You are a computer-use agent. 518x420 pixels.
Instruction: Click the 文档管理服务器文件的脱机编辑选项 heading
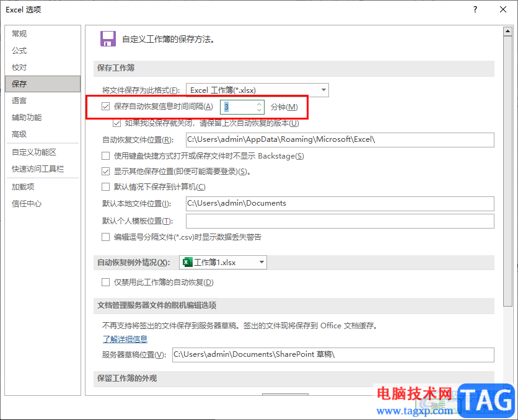(x=157, y=305)
